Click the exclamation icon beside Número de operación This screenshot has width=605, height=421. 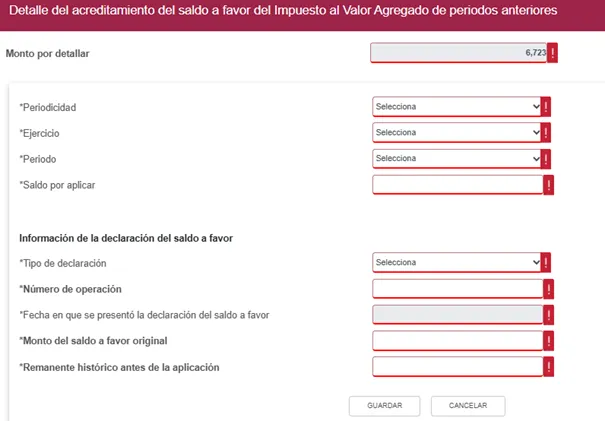click(x=549, y=289)
